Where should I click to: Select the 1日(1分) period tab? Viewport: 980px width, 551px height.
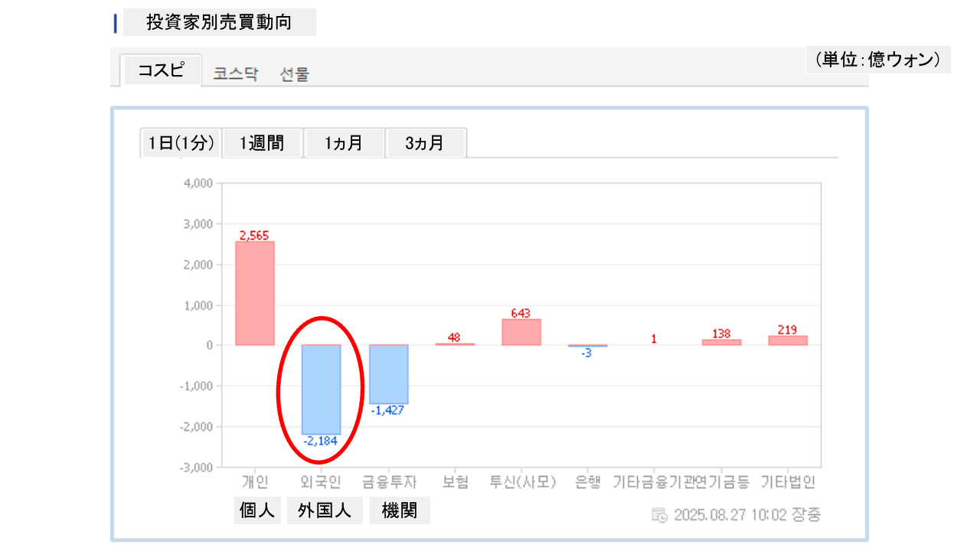coord(181,143)
